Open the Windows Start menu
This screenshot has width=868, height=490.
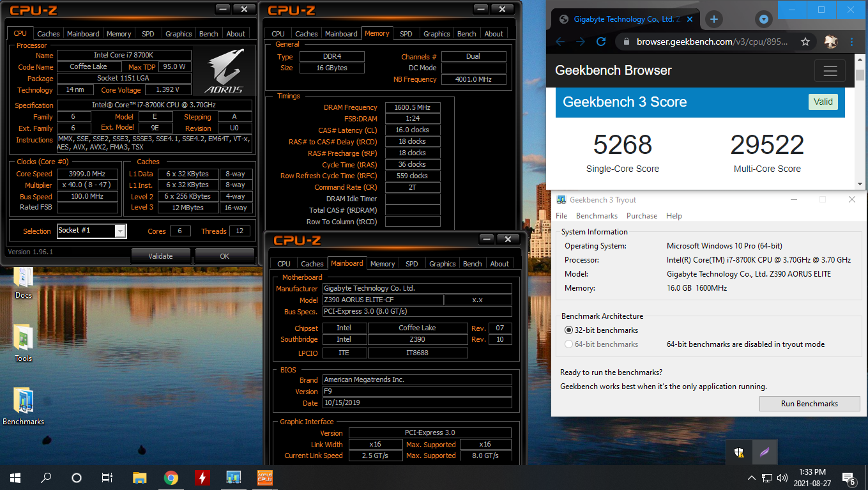pyautogui.click(x=15, y=477)
